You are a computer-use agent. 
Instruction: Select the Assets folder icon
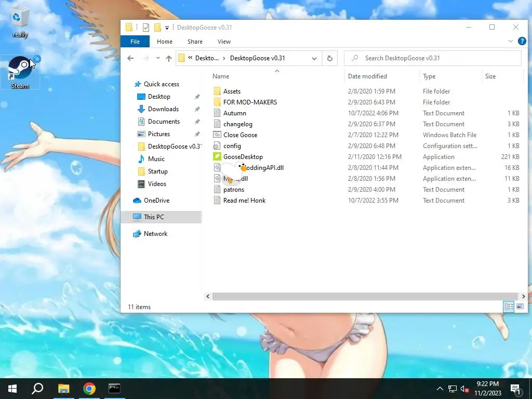pos(217,91)
